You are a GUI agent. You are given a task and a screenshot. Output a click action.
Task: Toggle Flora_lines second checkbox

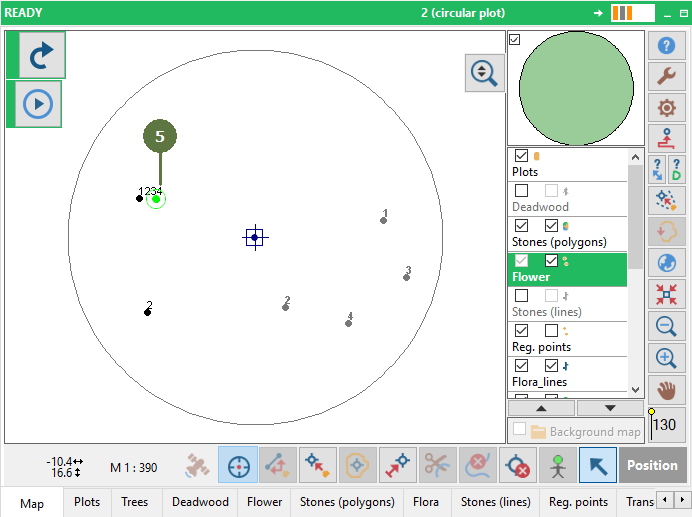pyautogui.click(x=551, y=366)
